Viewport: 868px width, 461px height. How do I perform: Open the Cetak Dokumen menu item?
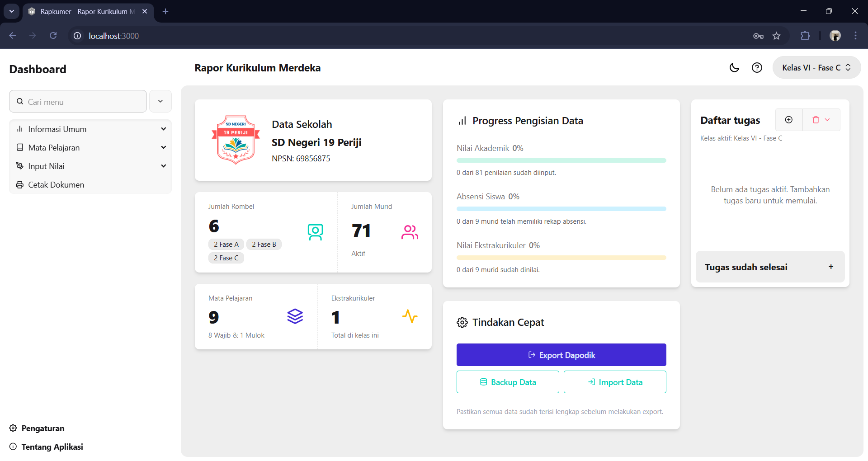coord(56,185)
